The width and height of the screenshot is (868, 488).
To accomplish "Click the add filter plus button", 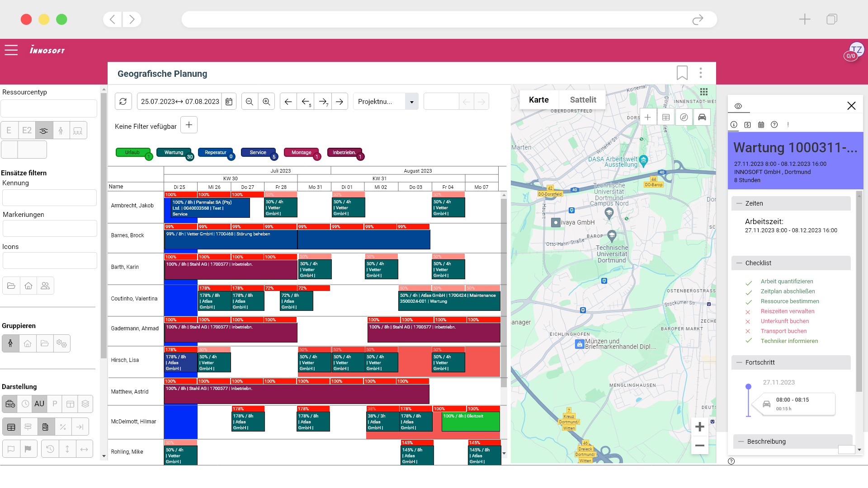I will pyautogui.click(x=189, y=125).
